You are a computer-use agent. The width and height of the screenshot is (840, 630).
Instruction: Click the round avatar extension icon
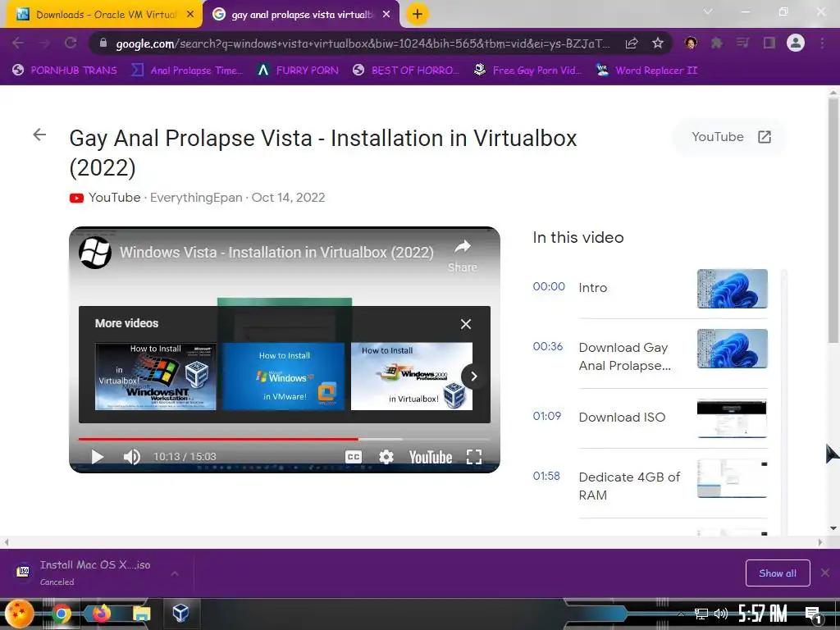(691, 43)
